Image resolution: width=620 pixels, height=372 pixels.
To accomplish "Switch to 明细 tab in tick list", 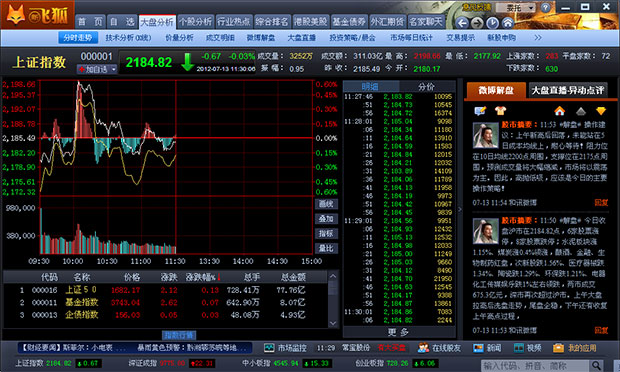I will (371, 86).
